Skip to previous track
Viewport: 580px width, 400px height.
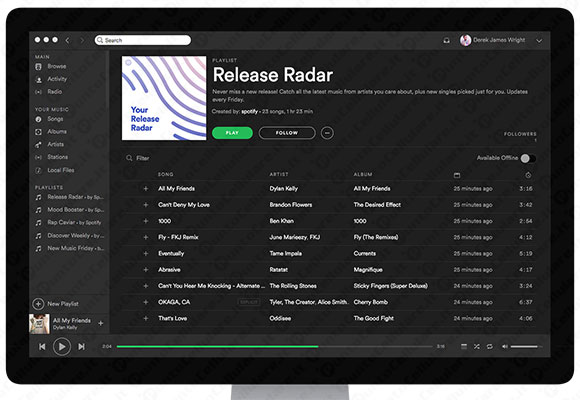(x=42, y=347)
